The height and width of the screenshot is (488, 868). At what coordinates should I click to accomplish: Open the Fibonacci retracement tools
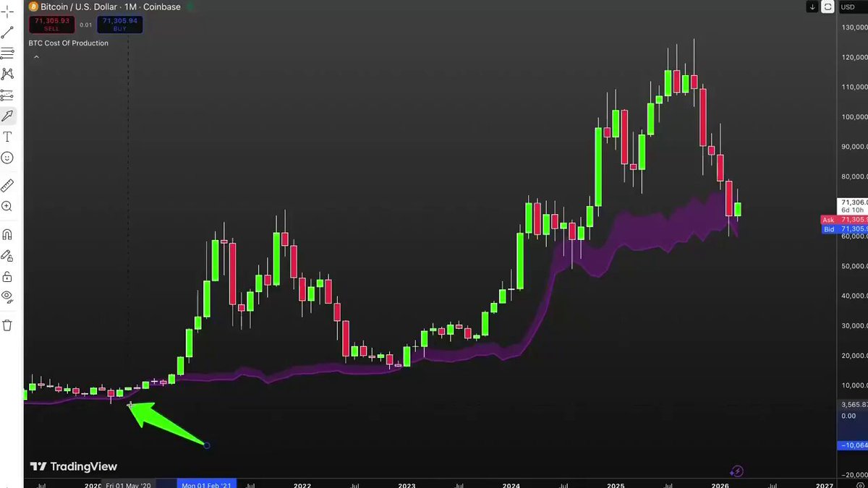point(7,53)
